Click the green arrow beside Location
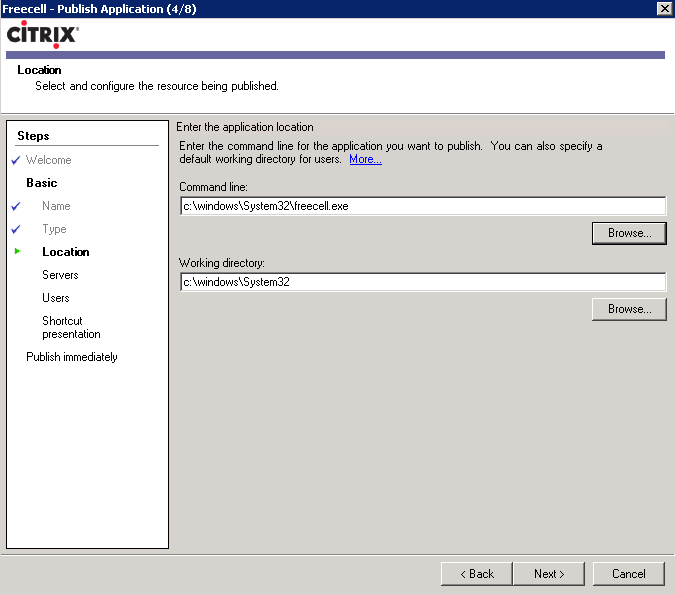 (17, 251)
